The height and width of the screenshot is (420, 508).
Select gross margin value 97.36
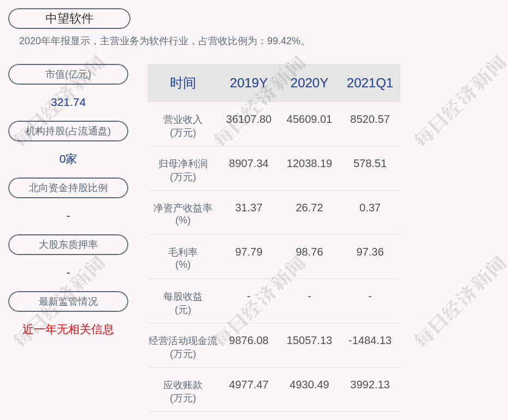click(x=370, y=252)
